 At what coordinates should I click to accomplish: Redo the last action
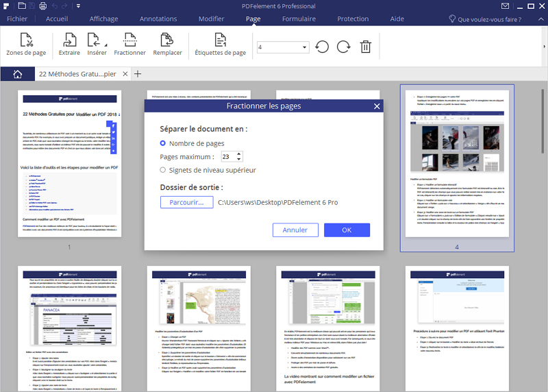click(x=64, y=6)
